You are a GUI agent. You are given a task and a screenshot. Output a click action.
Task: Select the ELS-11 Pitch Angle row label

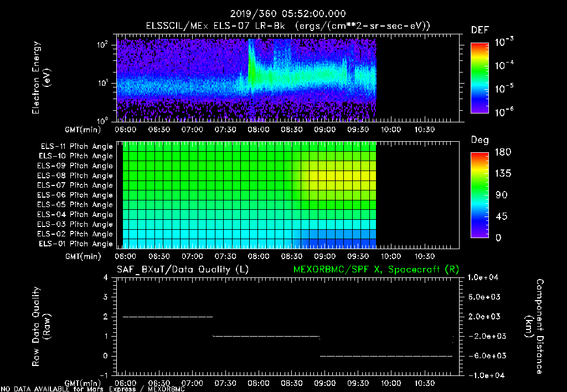[76, 147]
